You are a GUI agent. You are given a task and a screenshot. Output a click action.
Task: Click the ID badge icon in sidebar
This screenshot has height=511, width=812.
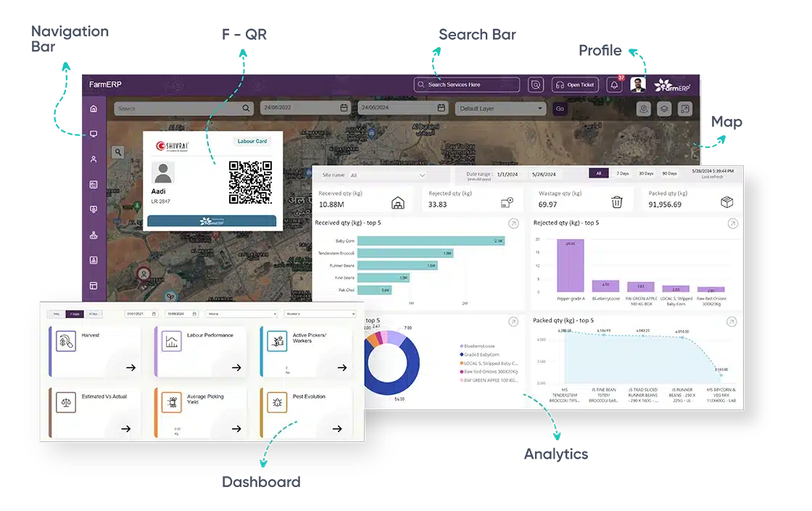[x=94, y=260]
